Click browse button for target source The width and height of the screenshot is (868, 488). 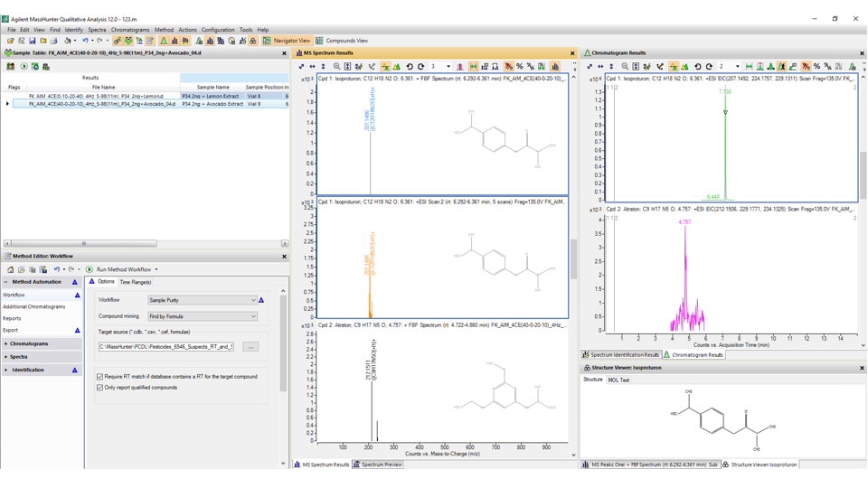click(250, 347)
